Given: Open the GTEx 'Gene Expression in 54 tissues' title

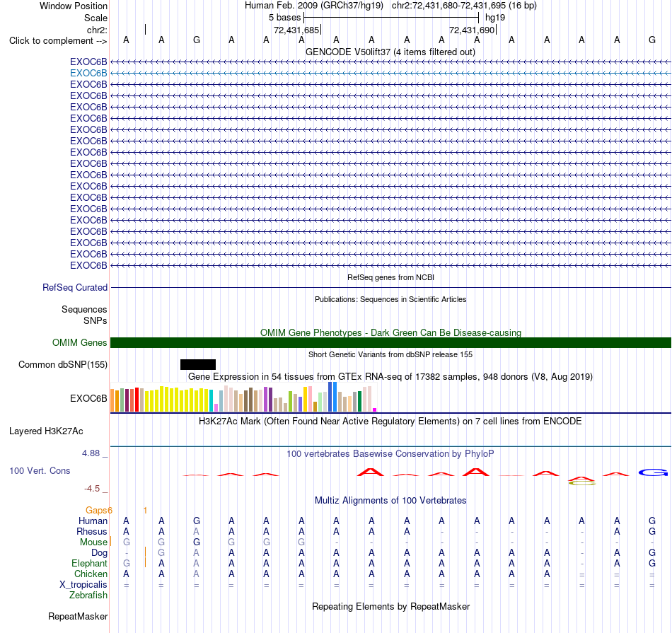Looking at the screenshot, I should 390,376.
